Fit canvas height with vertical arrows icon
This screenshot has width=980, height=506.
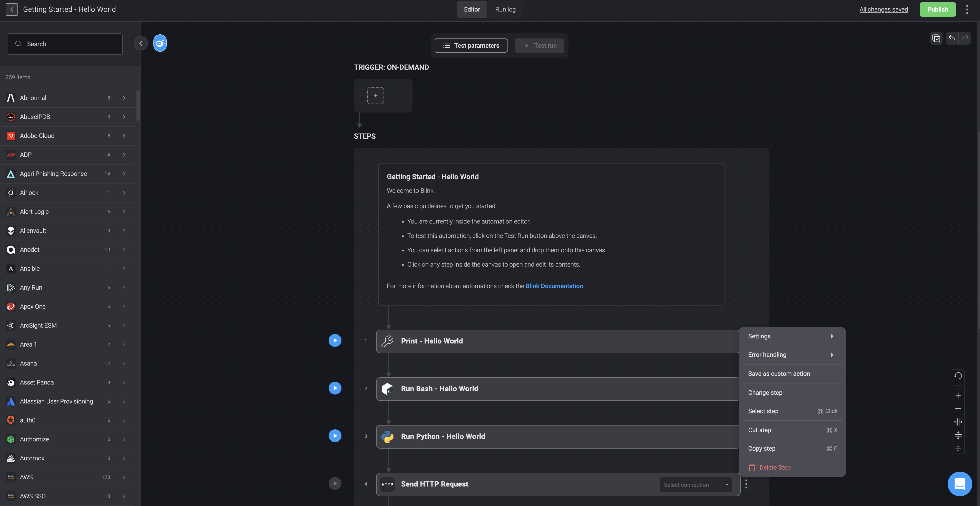coord(958,435)
